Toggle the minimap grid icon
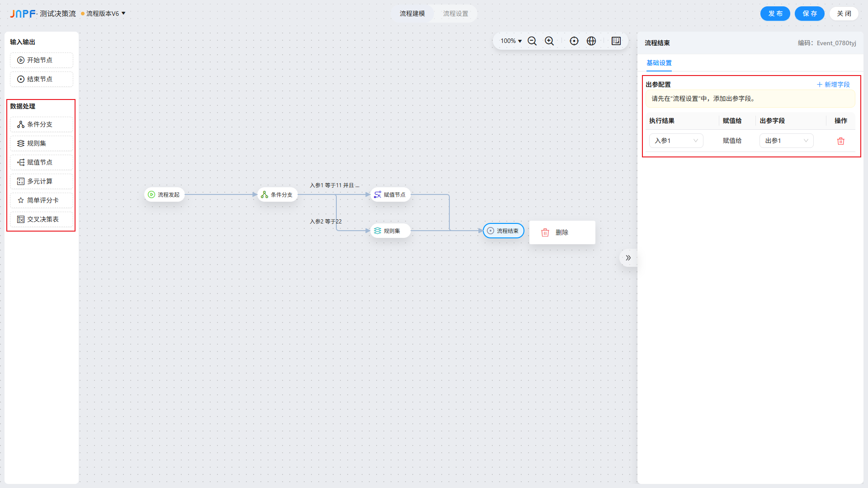868x488 pixels. (616, 41)
